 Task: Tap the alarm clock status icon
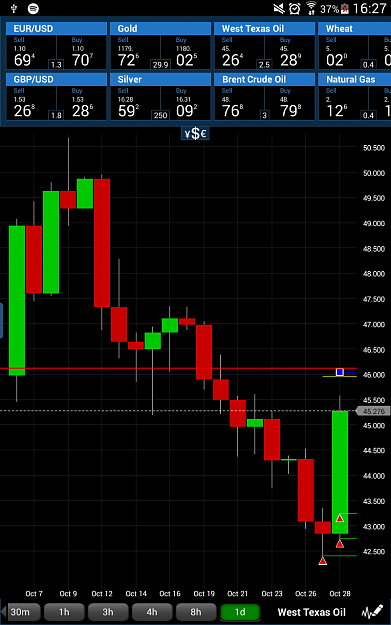point(295,8)
